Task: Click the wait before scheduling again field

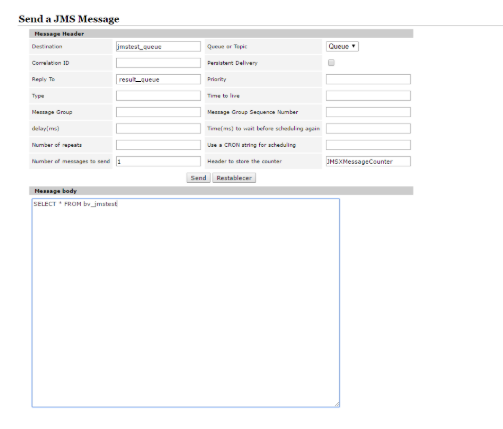Action: click(x=368, y=128)
